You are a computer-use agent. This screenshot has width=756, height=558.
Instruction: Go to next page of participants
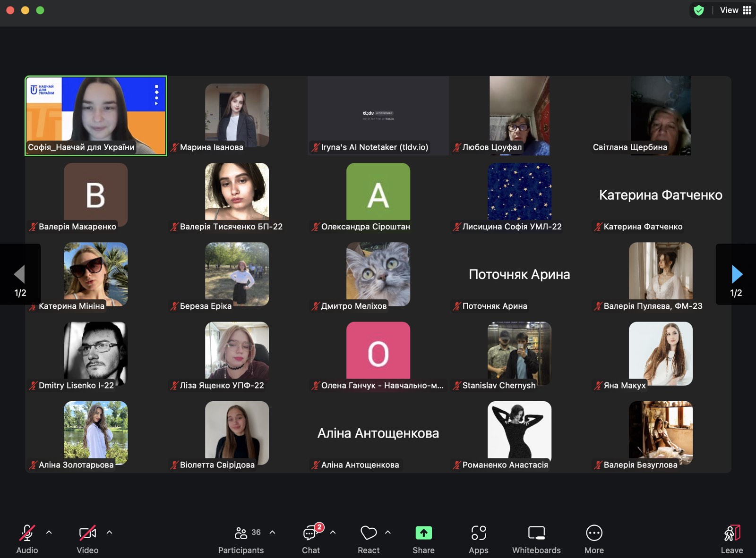(x=736, y=274)
